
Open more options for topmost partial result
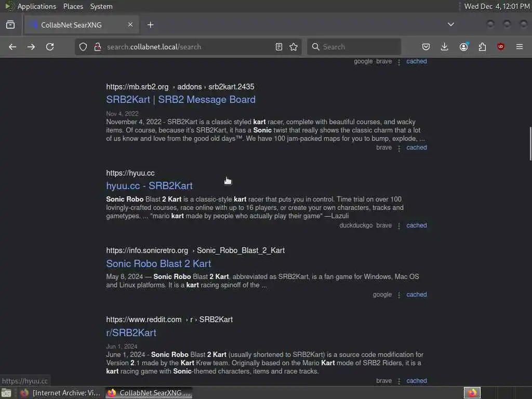pos(399,62)
